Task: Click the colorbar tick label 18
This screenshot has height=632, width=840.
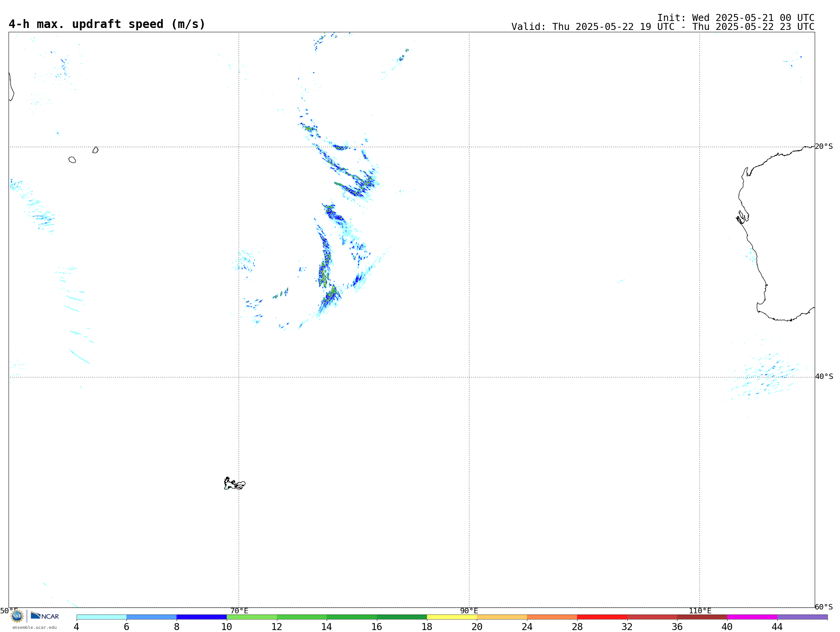Action: (427, 627)
